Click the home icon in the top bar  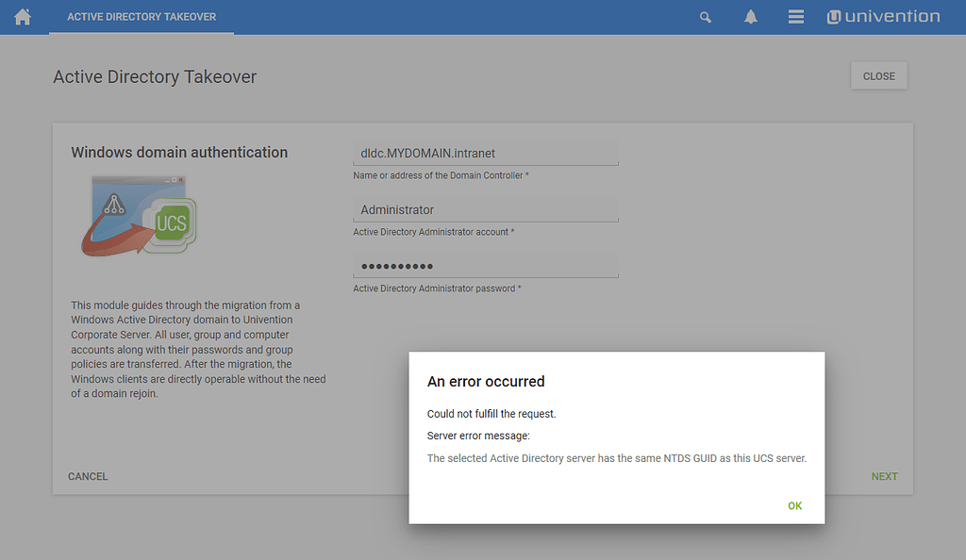pos(22,16)
